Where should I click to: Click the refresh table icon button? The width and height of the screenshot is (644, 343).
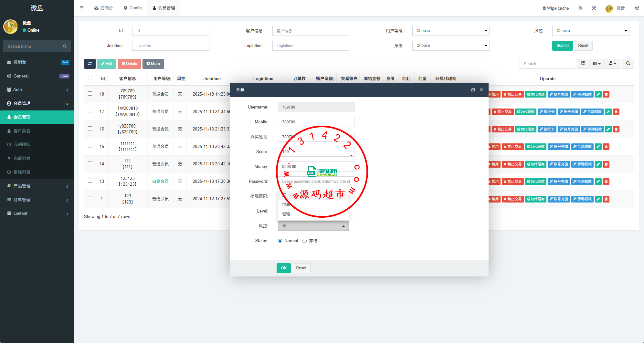tap(90, 64)
